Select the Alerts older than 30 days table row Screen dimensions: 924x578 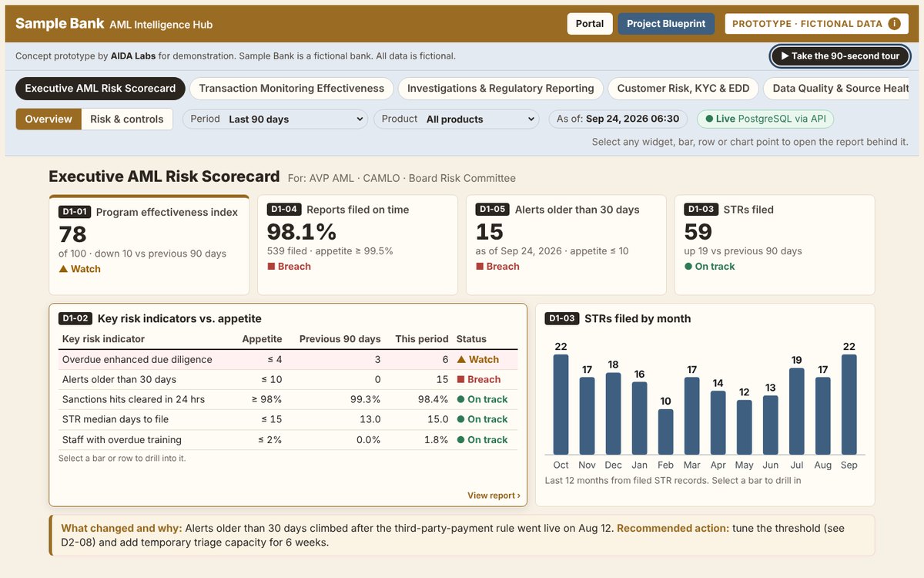pyautogui.click(x=288, y=380)
